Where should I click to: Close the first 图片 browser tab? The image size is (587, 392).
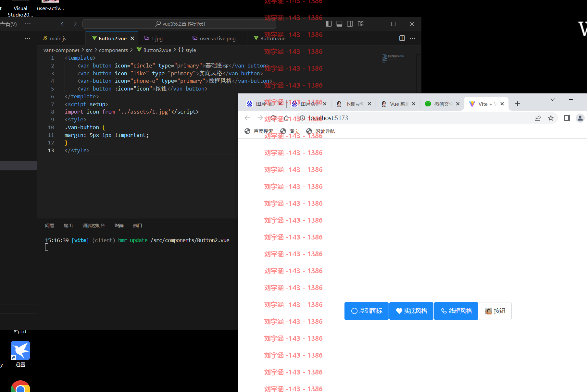[x=280, y=104]
